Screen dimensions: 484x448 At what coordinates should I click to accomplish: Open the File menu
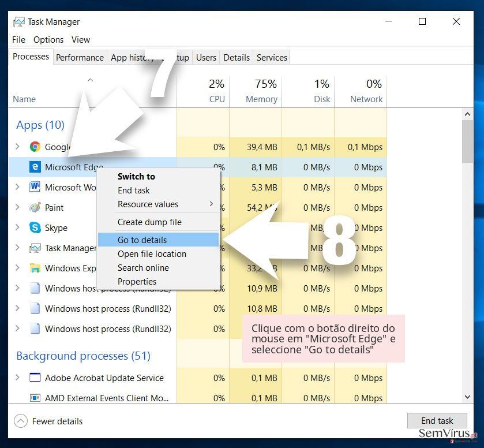(18, 40)
